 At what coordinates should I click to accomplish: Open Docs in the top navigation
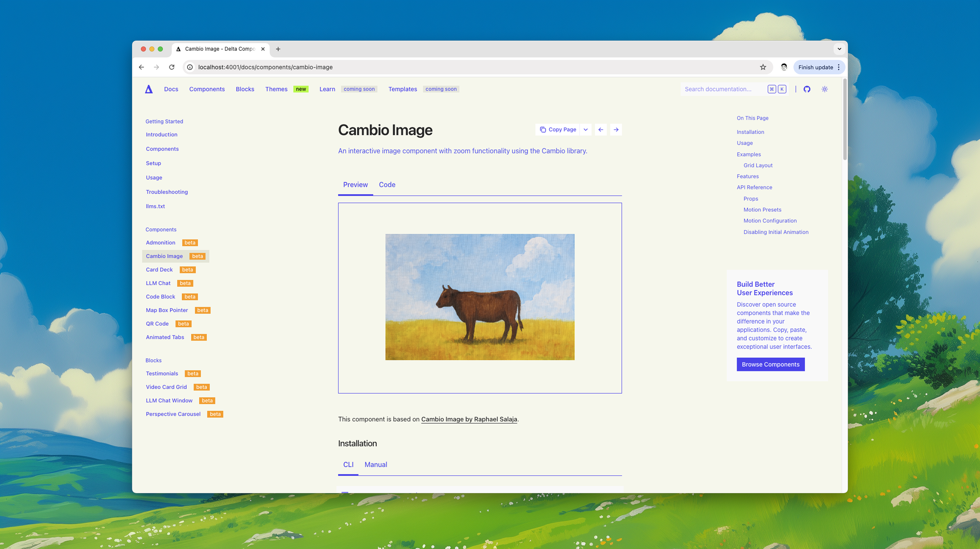pyautogui.click(x=171, y=89)
